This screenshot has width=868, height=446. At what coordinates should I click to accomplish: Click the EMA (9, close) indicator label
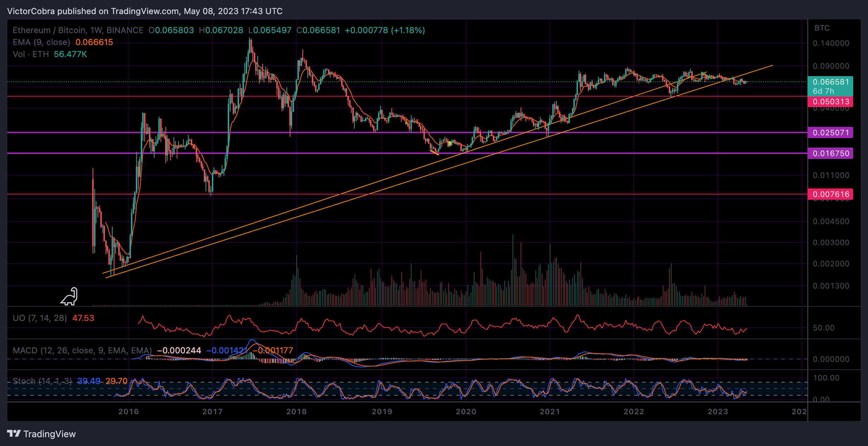click(x=42, y=42)
